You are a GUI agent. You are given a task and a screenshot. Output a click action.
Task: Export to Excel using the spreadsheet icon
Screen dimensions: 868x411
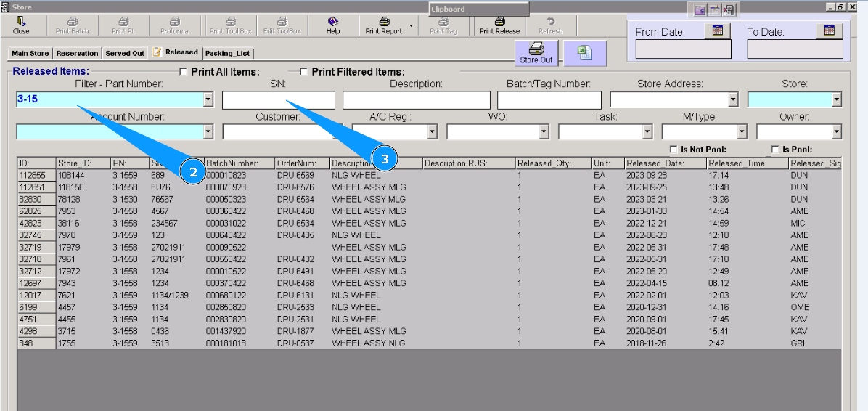point(585,53)
